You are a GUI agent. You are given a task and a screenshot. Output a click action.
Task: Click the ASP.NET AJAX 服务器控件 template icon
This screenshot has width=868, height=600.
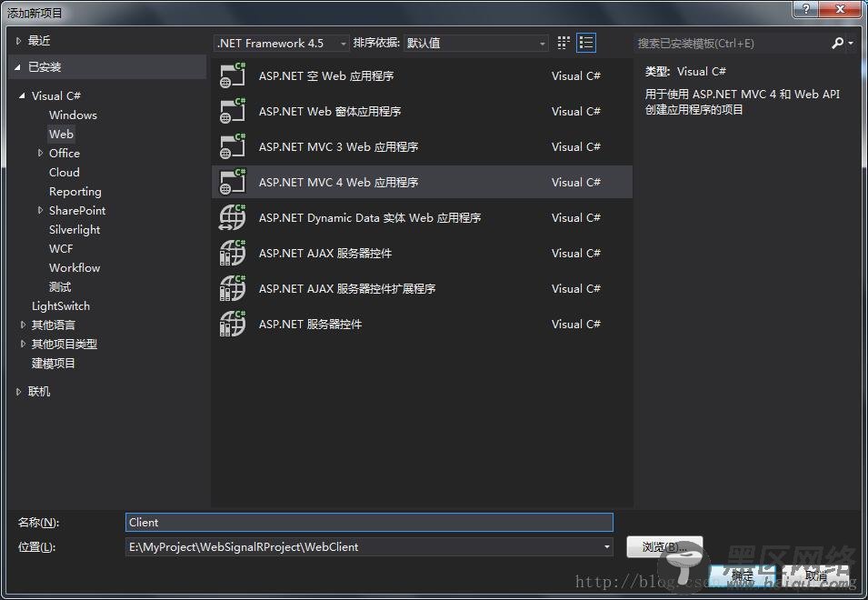point(233,253)
